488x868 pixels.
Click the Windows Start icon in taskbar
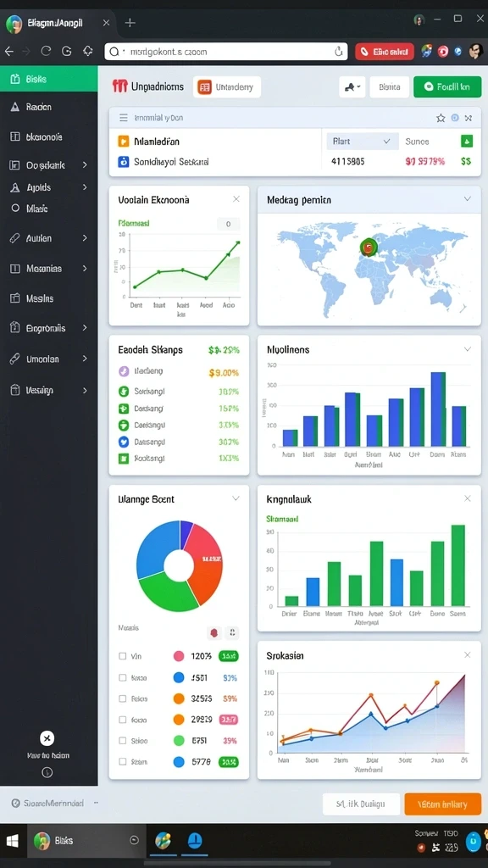pyautogui.click(x=12, y=841)
